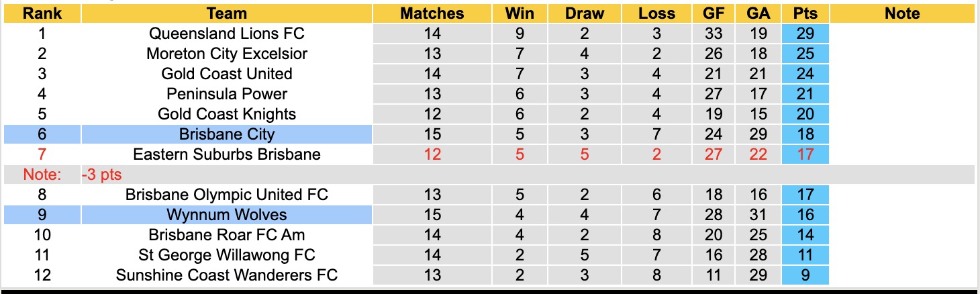Click the Queensland Lions FC team name

pyautogui.click(x=227, y=34)
